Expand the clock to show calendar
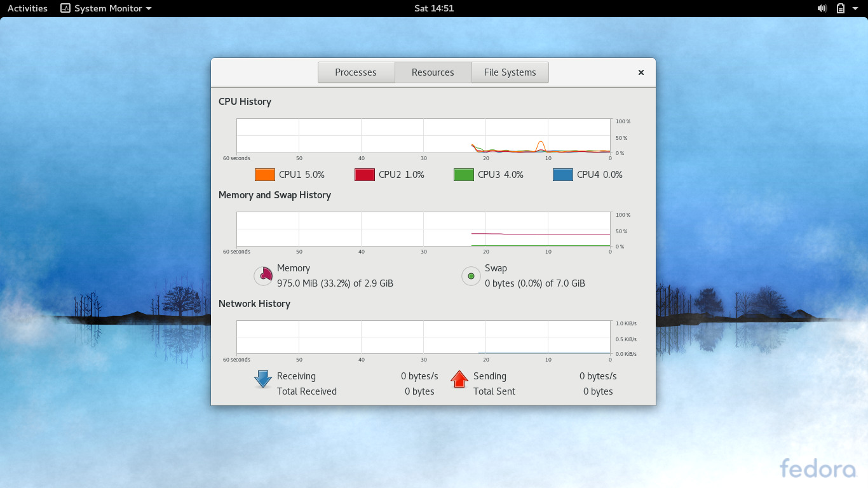Image resolution: width=868 pixels, height=488 pixels. click(434, 8)
